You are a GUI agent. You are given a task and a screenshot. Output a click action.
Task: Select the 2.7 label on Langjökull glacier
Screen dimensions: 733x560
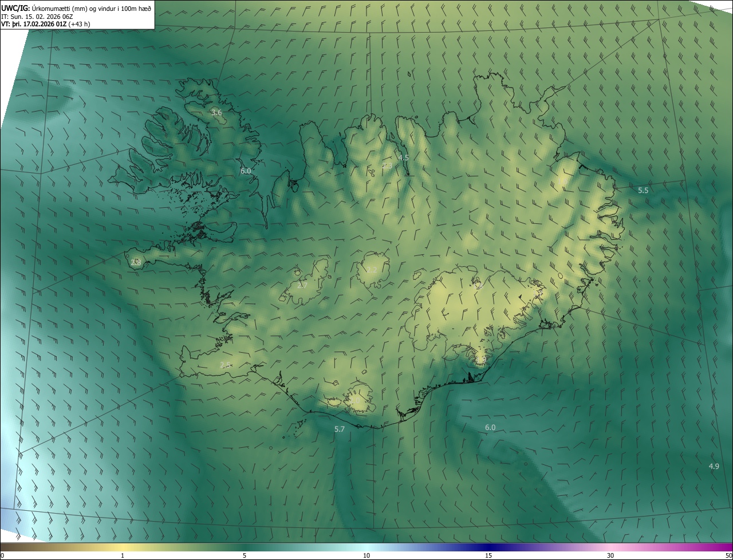point(302,285)
